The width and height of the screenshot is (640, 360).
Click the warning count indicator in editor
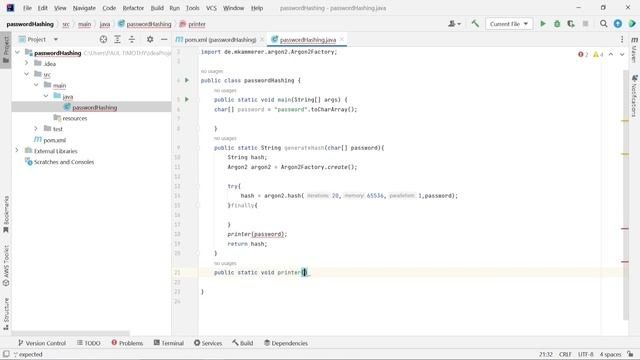pyautogui.click(x=598, y=54)
